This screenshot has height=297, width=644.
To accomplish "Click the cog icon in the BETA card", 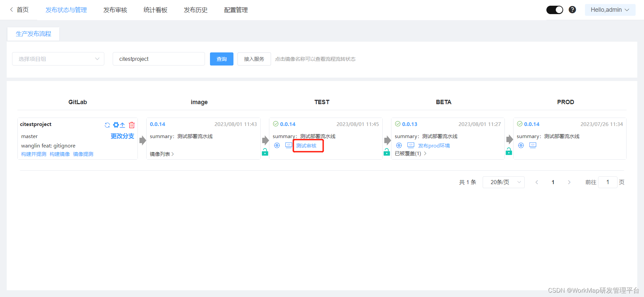I will [x=399, y=145].
